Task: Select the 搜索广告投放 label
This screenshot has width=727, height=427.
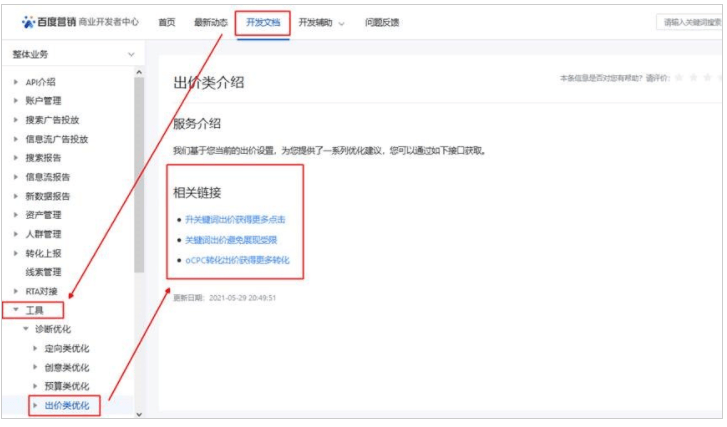Action: (52, 120)
